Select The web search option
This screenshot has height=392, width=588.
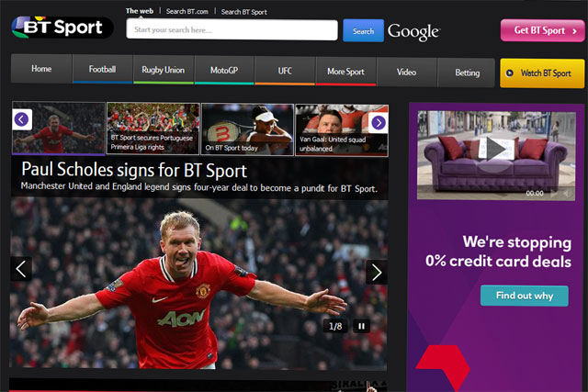click(x=140, y=11)
